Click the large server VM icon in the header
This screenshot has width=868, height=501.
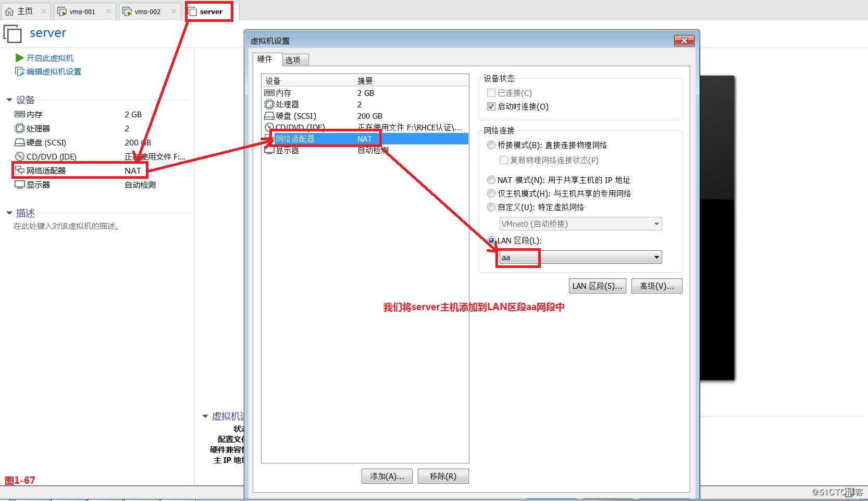pyautogui.click(x=13, y=34)
